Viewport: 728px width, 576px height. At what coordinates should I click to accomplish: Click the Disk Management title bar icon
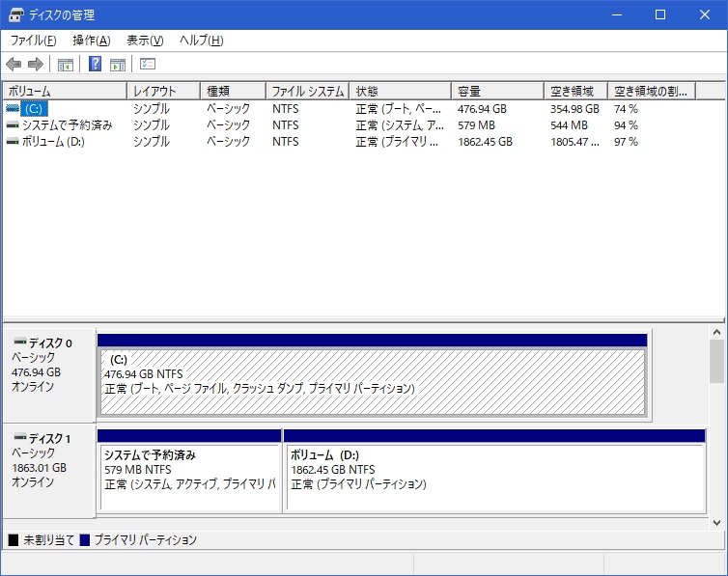coord(15,14)
